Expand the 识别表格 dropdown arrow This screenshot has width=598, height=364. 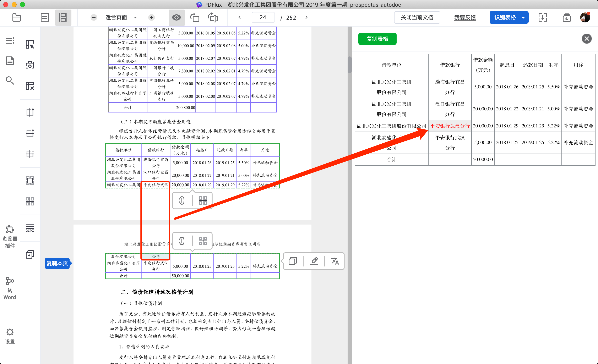pyautogui.click(x=523, y=17)
